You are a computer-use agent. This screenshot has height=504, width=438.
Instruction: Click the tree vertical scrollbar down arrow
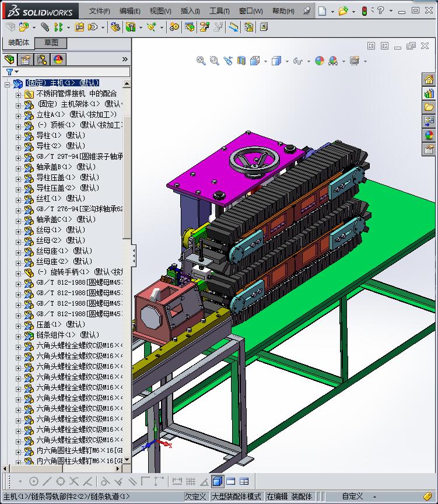pos(127,460)
